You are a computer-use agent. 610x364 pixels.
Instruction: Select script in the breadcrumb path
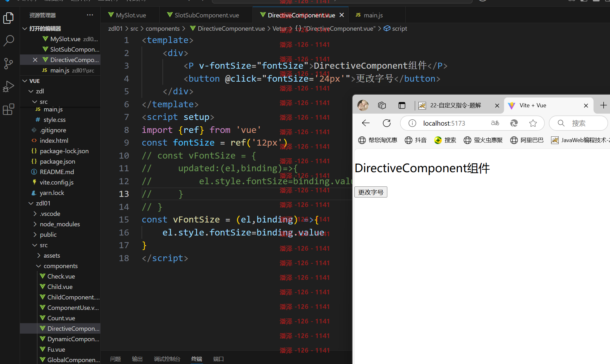(x=399, y=28)
